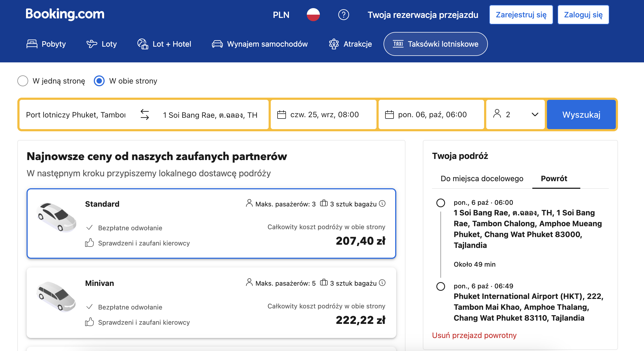
Task: Select the W obie strony radio option
Action: (x=99, y=81)
